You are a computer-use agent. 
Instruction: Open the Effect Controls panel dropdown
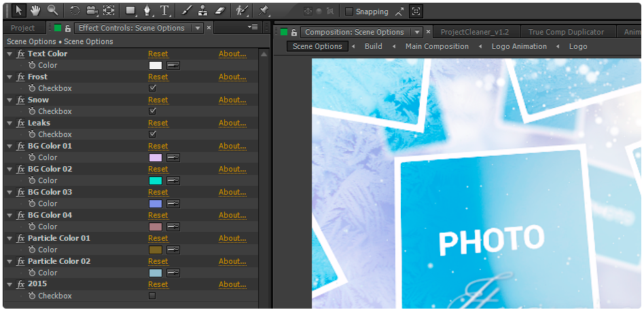pos(198,28)
